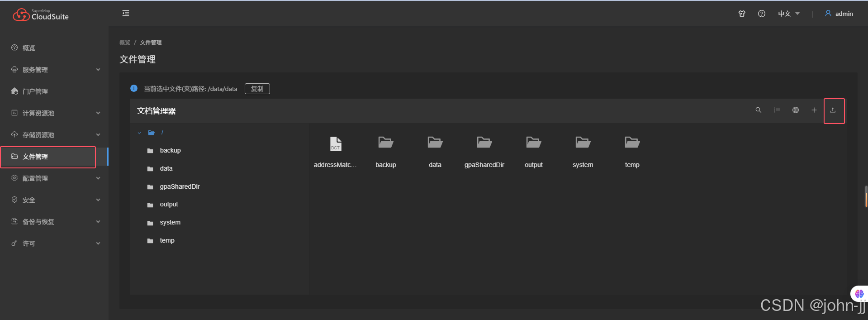Click the search magnifier in 文档管理器 toolbar
The image size is (868, 320).
[x=759, y=110]
